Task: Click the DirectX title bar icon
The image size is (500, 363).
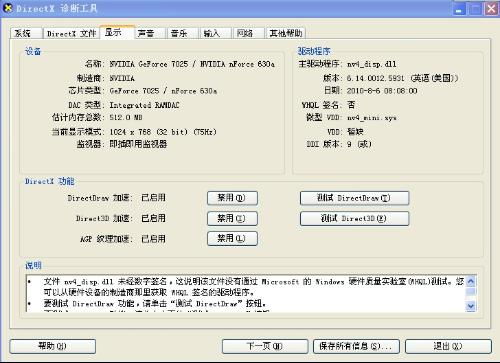Action: point(7,8)
